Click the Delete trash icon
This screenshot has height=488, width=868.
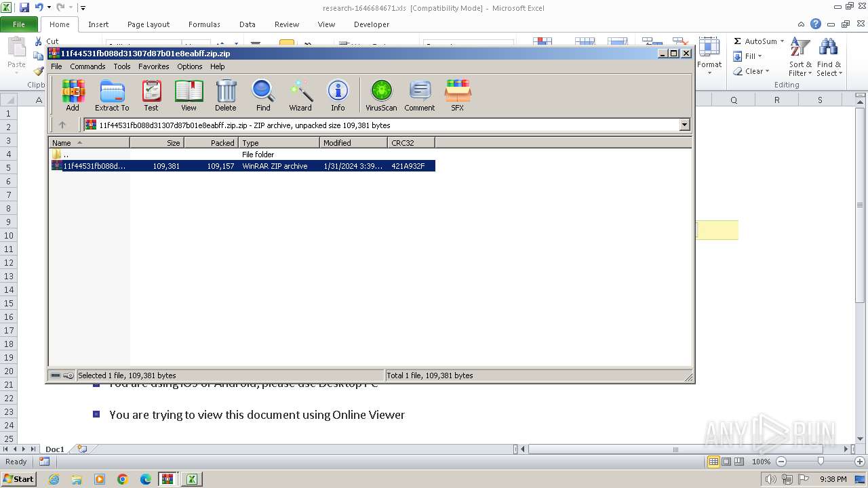pyautogui.click(x=226, y=95)
